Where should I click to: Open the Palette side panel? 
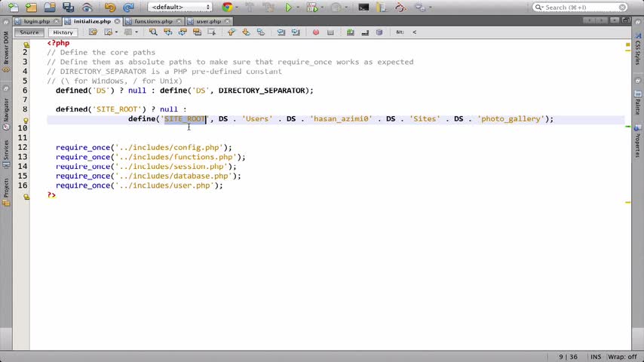637,103
